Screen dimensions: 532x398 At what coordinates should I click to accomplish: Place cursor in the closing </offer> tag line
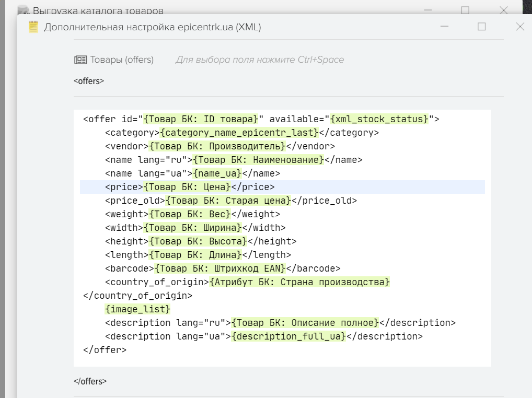pos(105,350)
